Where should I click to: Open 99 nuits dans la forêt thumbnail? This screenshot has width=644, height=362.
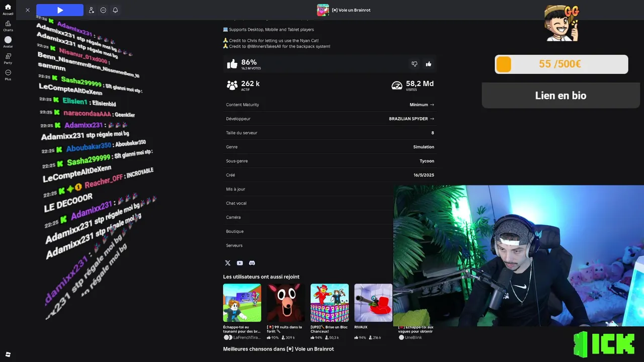tap(286, 303)
